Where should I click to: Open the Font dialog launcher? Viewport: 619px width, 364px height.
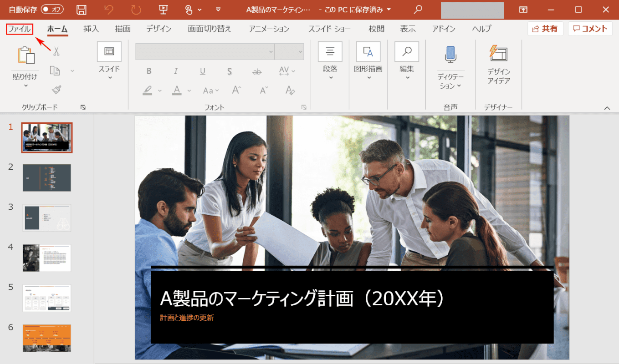click(x=304, y=107)
